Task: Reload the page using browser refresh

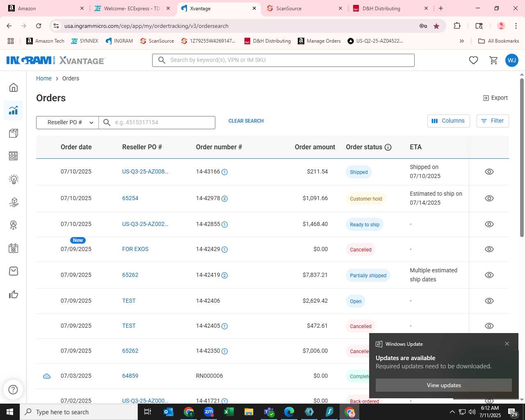Action: pos(39,26)
